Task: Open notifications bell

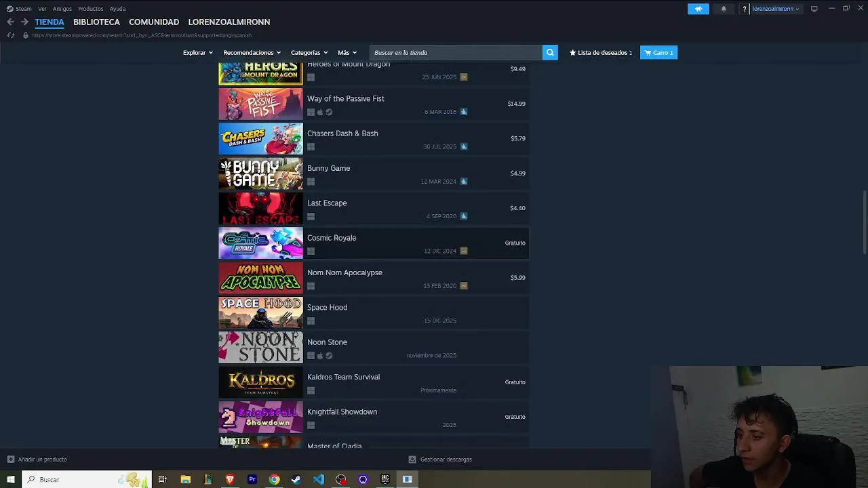Action: coord(724,9)
